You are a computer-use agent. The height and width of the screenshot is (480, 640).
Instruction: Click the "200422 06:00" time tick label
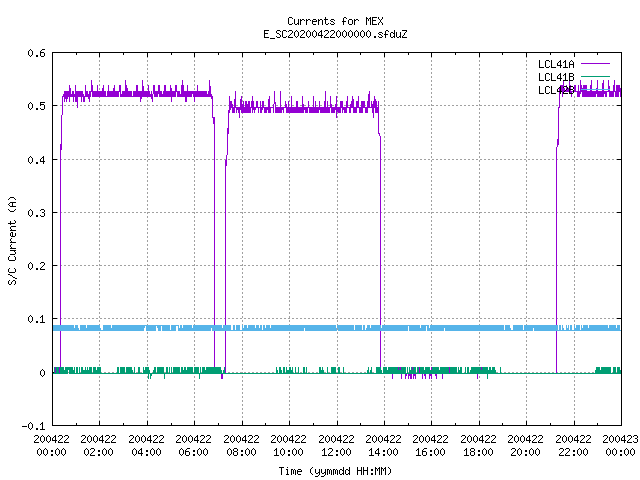click(193, 446)
